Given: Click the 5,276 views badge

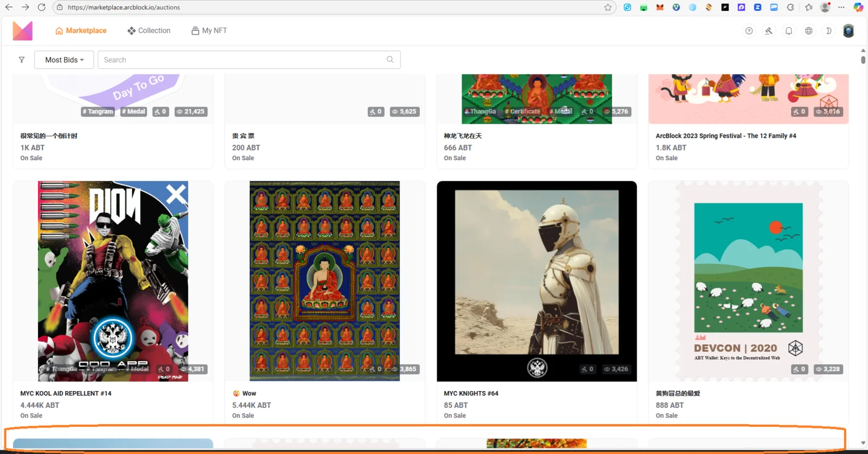Looking at the screenshot, I should coord(616,111).
